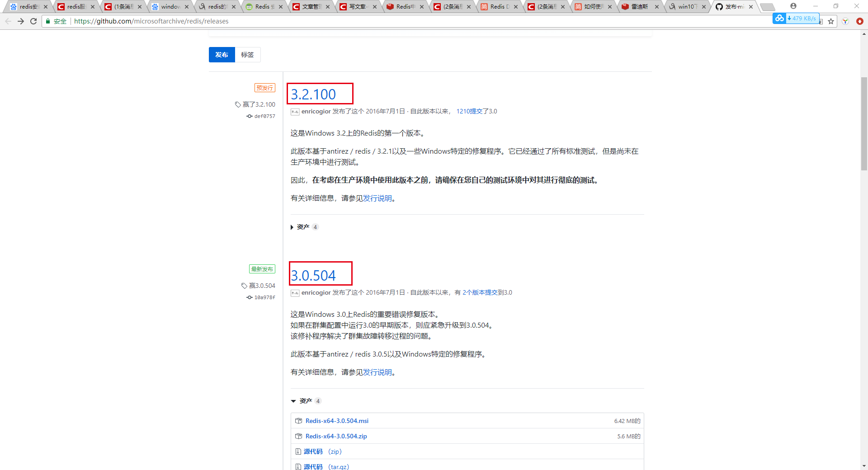Open a new browser tab

768,7
